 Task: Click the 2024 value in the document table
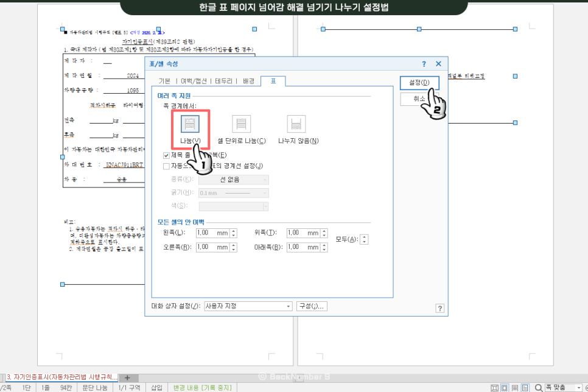pyautogui.click(x=133, y=75)
